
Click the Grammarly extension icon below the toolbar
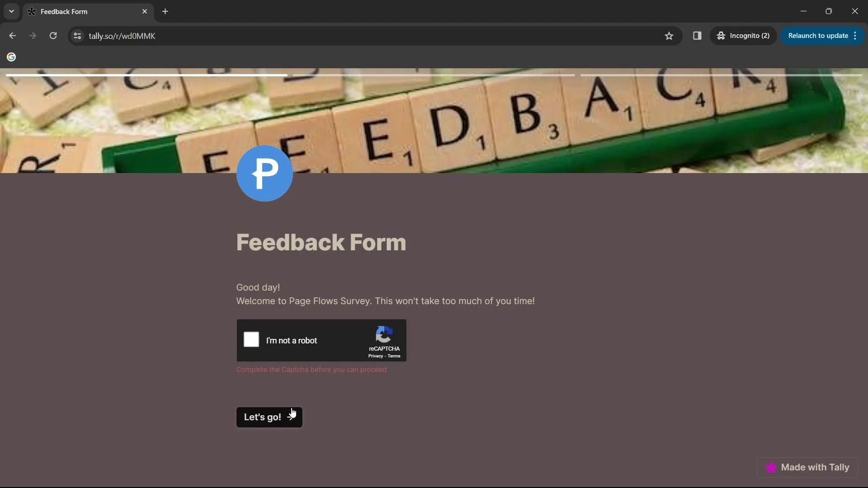pos(11,57)
